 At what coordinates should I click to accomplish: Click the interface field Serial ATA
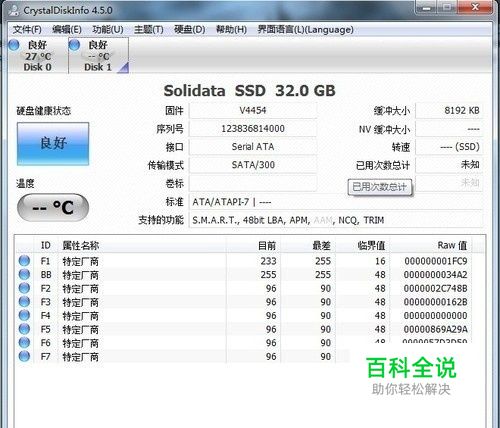(x=253, y=147)
